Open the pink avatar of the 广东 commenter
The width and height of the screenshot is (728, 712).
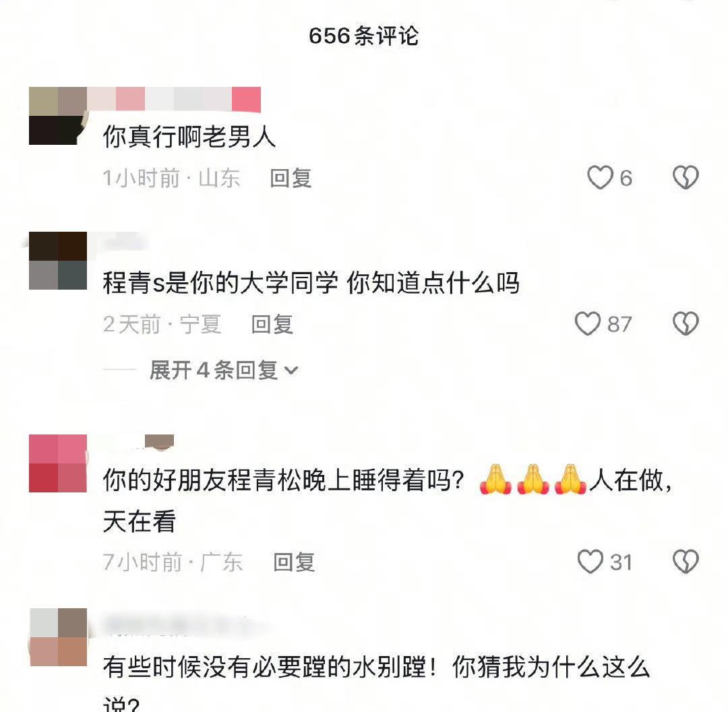tap(58, 463)
